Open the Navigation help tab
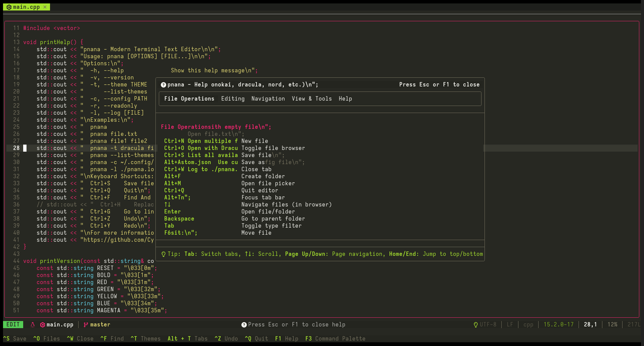 click(268, 99)
